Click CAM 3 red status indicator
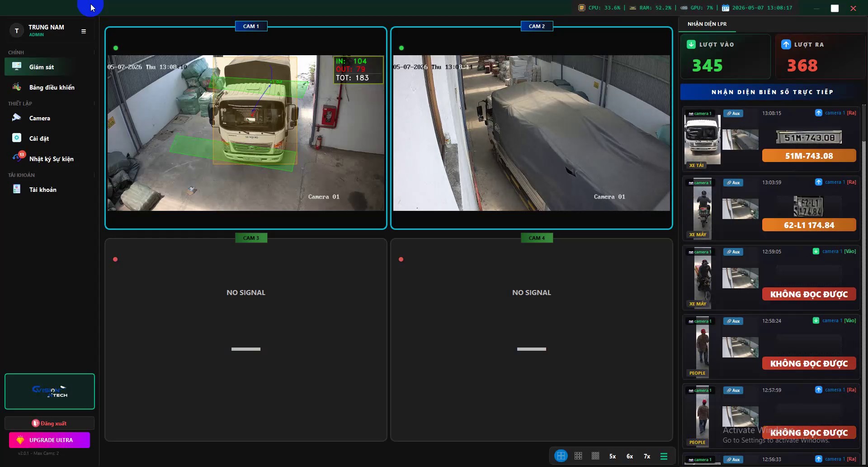This screenshot has width=868, height=467. [x=115, y=259]
